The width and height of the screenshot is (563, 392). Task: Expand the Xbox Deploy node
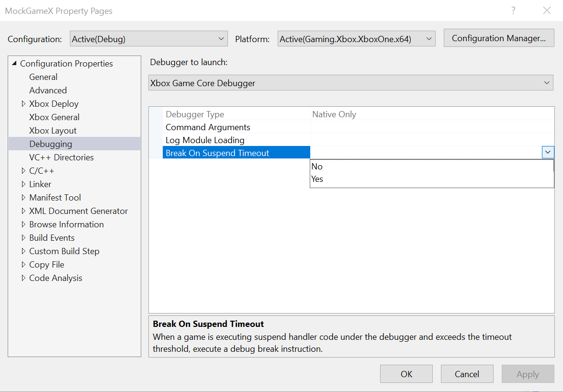click(23, 104)
